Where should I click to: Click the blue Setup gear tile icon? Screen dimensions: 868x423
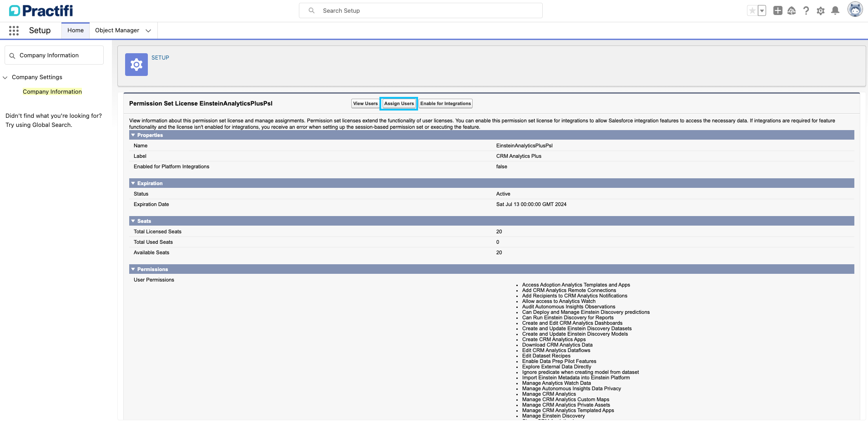click(136, 65)
